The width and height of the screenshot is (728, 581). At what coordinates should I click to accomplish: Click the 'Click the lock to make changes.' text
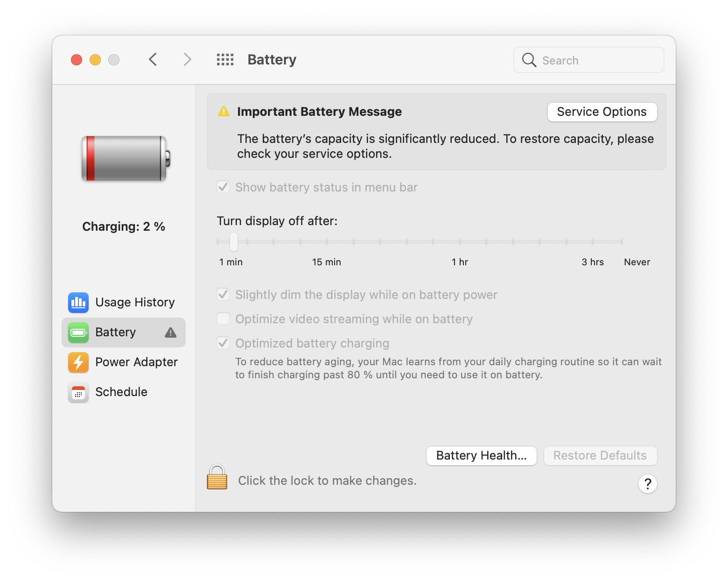tap(327, 481)
